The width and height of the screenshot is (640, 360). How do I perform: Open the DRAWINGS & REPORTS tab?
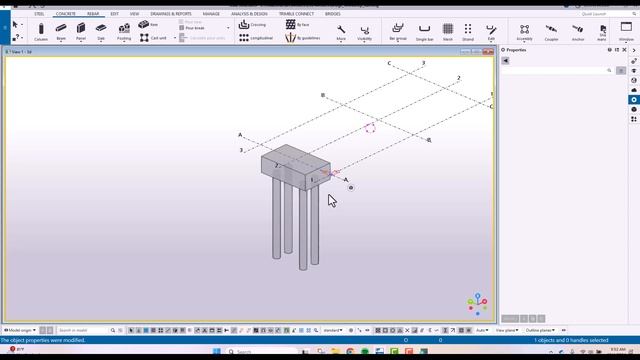pyautogui.click(x=171, y=14)
